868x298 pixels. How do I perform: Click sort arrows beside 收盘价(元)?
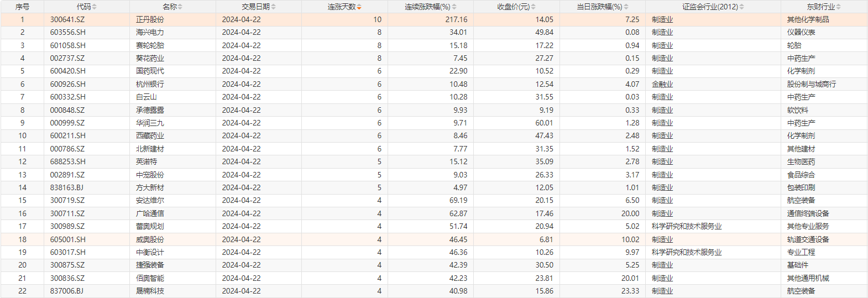(534, 7)
